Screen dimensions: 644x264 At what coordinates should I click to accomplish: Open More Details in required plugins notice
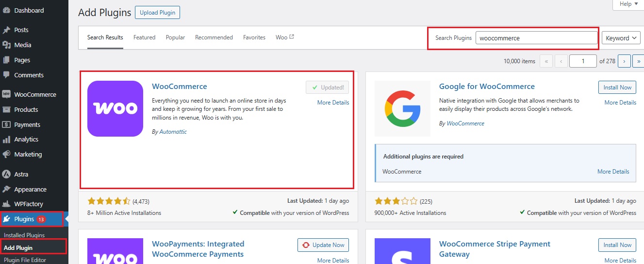coord(613,172)
